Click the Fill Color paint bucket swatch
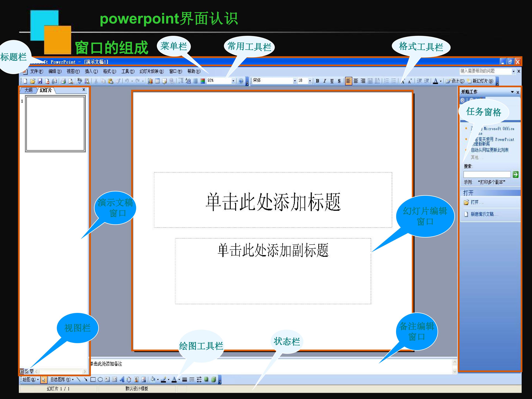The width and height of the screenshot is (532, 399). (x=153, y=380)
